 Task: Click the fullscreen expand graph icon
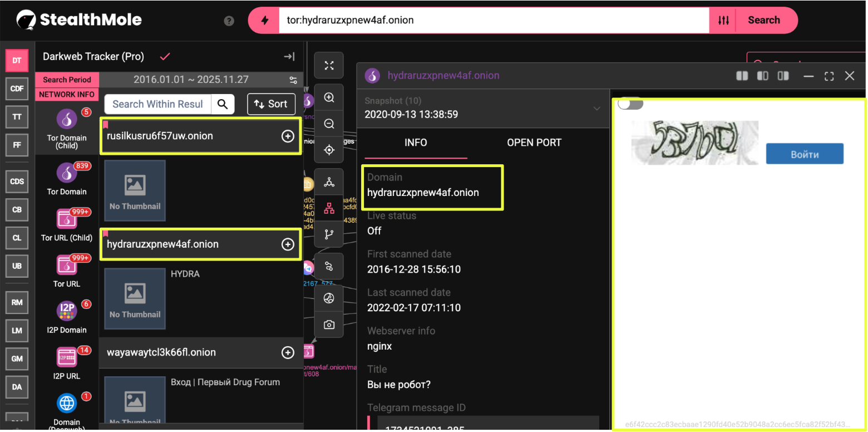click(329, 66)
